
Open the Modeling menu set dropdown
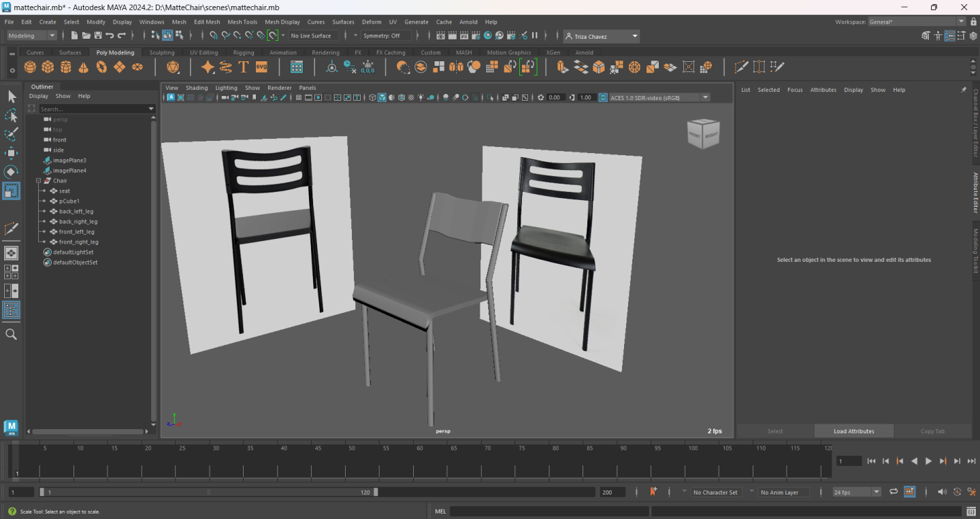tap(32, 35)
